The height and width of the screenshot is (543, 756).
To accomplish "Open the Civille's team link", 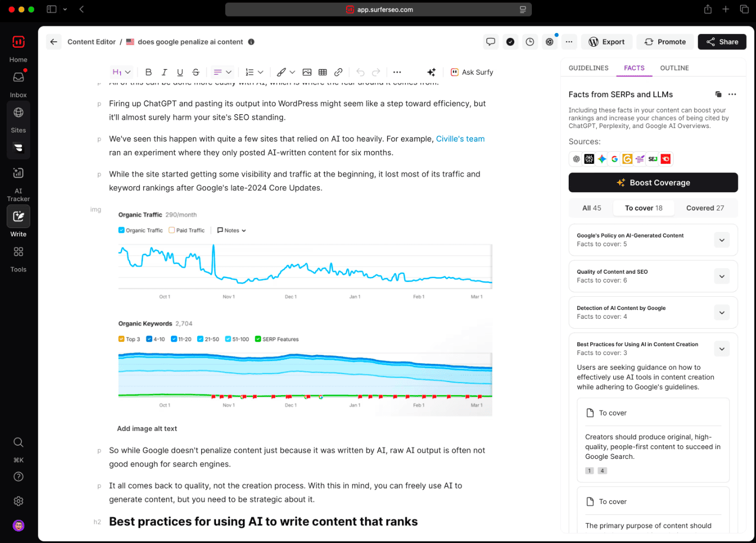I will 460,139.
